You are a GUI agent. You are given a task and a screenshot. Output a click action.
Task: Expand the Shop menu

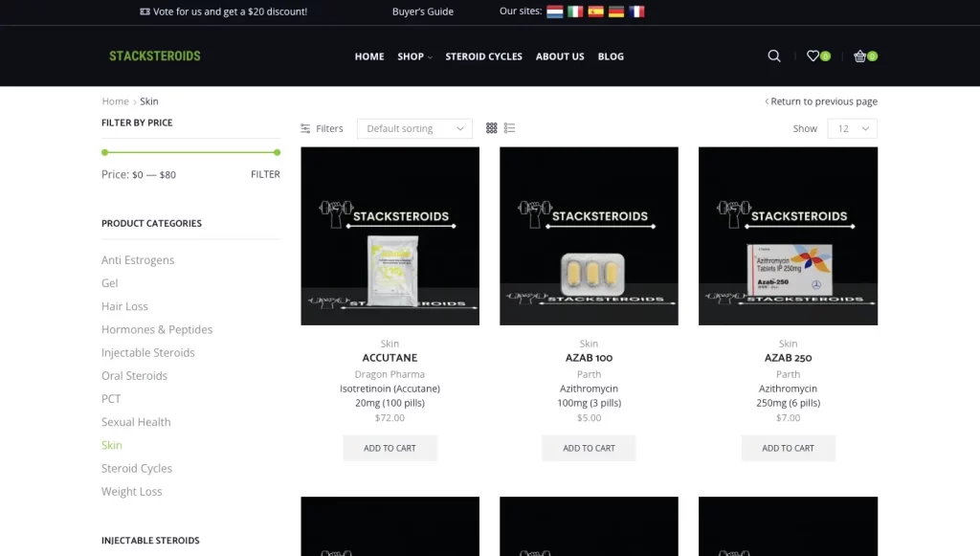(414, 56)
